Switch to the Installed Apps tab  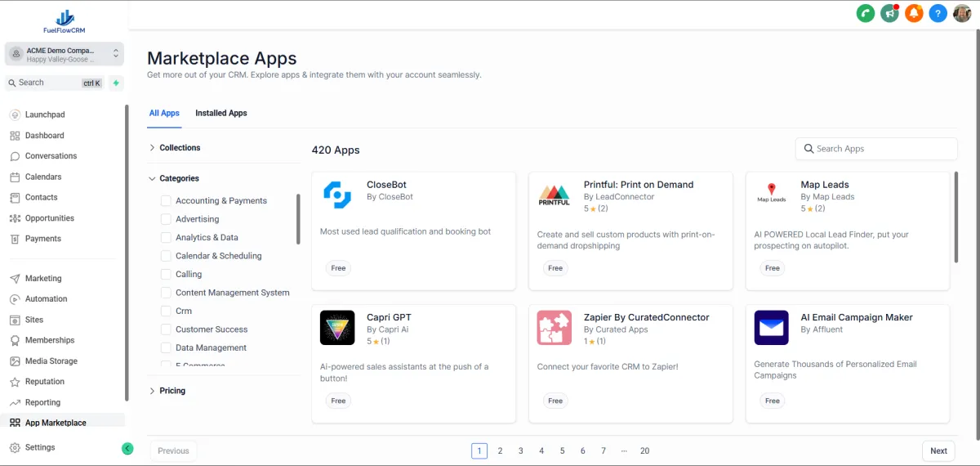220,114
